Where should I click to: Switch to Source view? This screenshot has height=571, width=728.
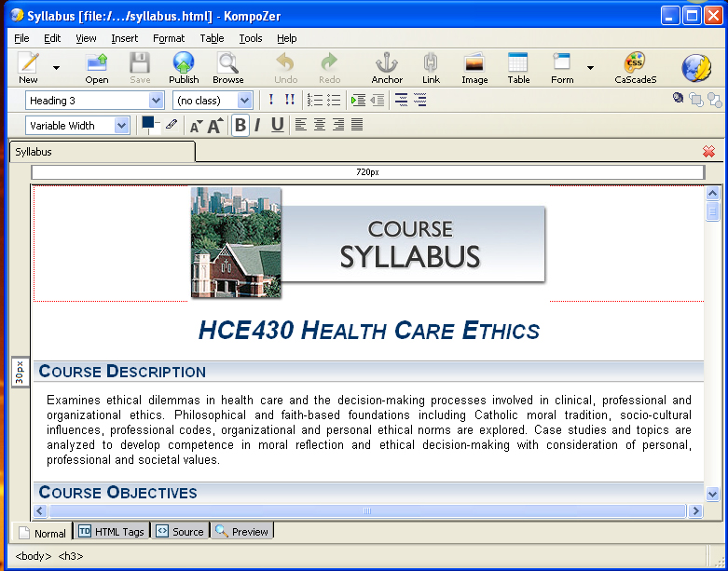pos(180,532)
